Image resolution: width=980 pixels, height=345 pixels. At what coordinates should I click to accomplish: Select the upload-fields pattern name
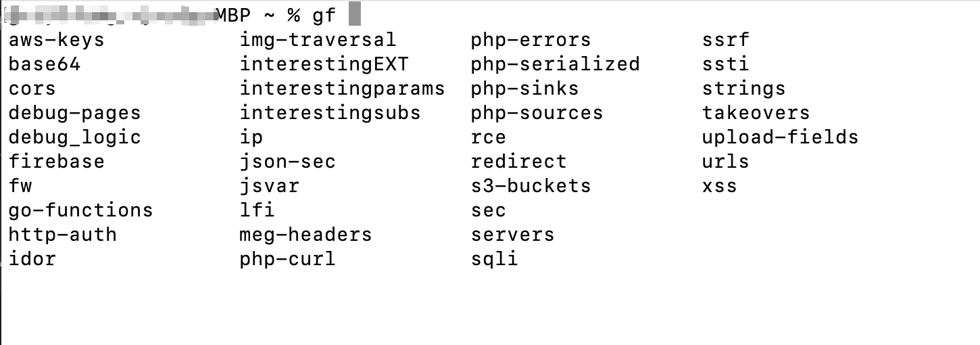coord(780,137)
